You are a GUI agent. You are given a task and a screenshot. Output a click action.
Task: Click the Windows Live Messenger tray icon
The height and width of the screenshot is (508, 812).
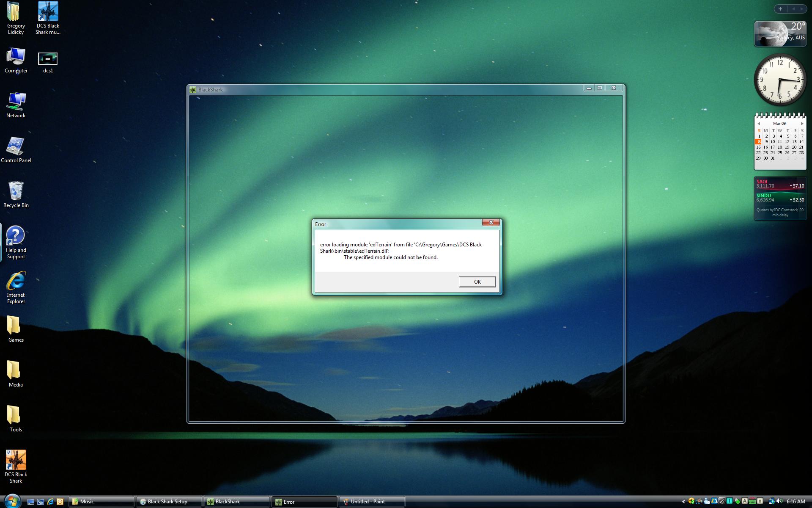[707, 501]
